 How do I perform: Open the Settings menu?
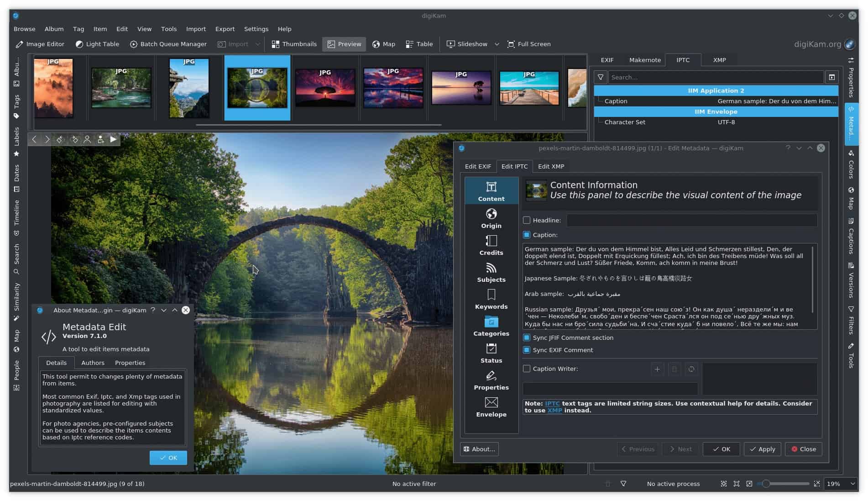(x=256, y=29)
